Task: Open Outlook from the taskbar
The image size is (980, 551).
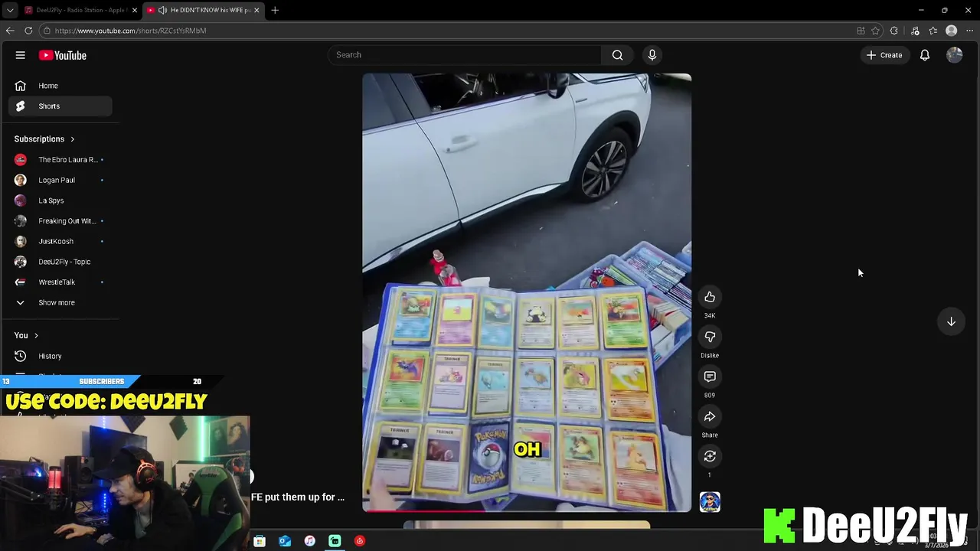Action: coord(285,541)
